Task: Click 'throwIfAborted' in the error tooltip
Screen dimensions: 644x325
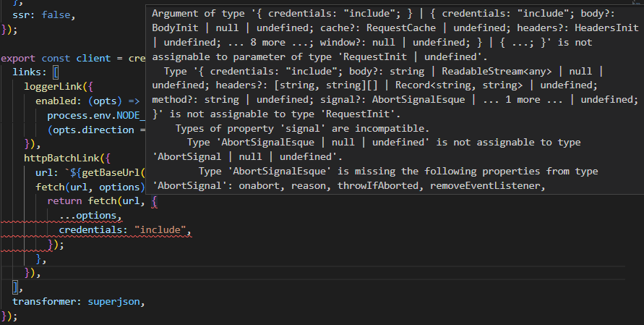Action: click(x=378, y=185)
